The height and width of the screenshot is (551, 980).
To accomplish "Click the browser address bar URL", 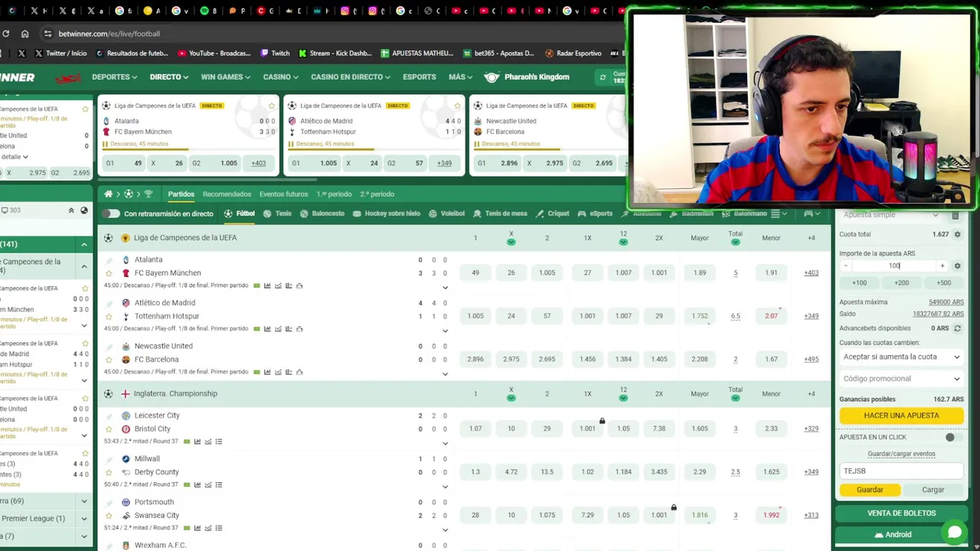I will pyautogui.click(x=109, y=34).
